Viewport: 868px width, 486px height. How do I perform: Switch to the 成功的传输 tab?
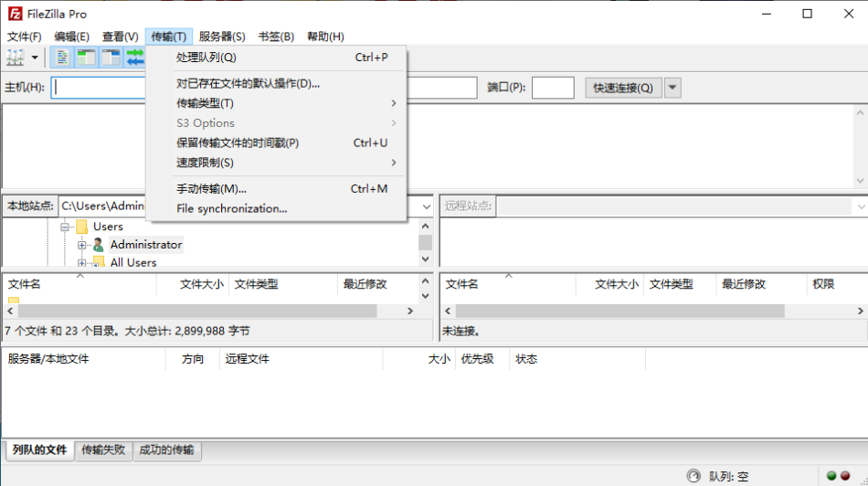point(166,449)
